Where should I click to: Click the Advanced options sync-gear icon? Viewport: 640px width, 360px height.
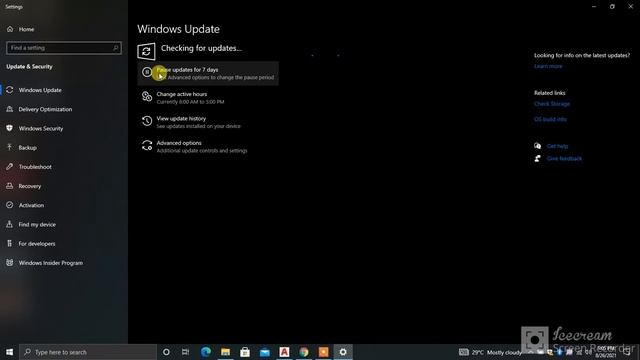[147, 145]
